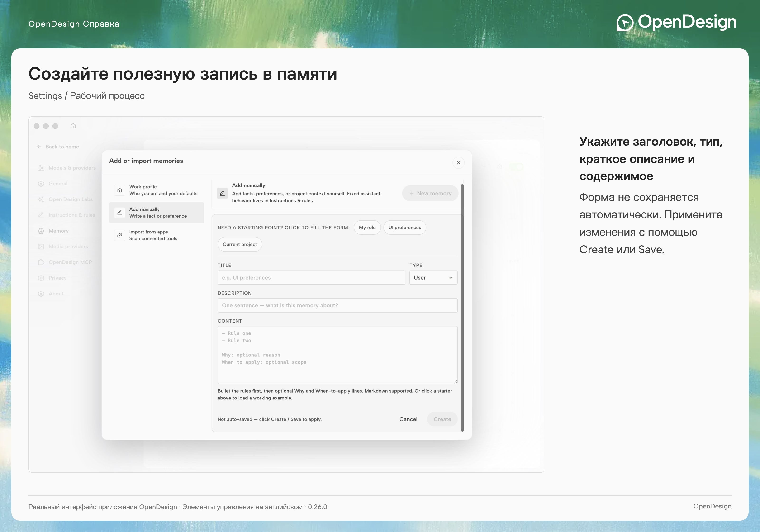This screenshot has height=532, width=760.
Task: Click the content area resize grip corner
Action: [456, 382]
